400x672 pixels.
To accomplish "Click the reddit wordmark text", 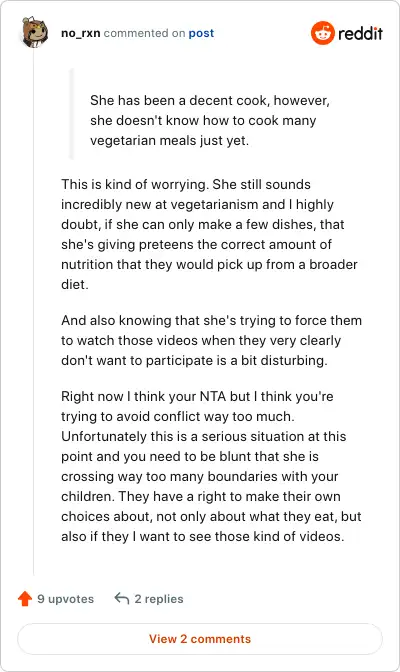I will (360, 33).
